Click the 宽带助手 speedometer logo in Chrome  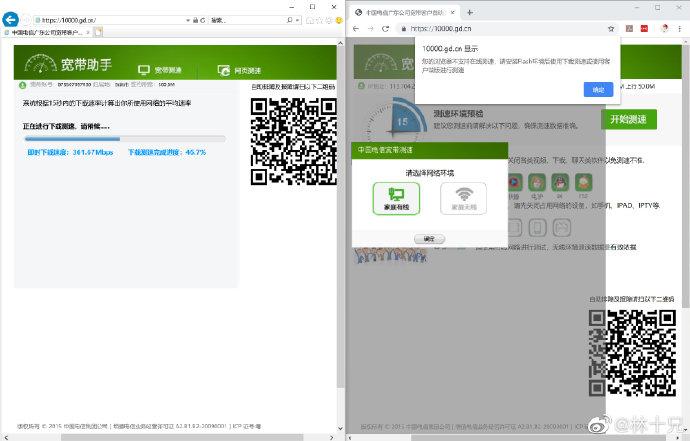(x=381, y=64)
